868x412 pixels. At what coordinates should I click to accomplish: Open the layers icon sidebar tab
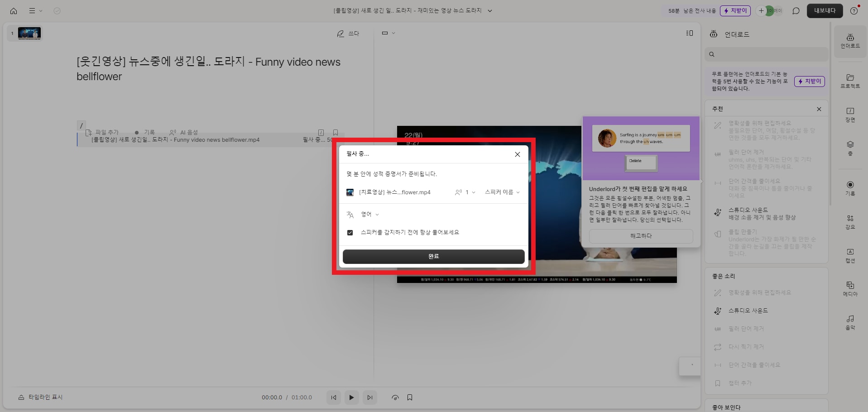[850, 148]
